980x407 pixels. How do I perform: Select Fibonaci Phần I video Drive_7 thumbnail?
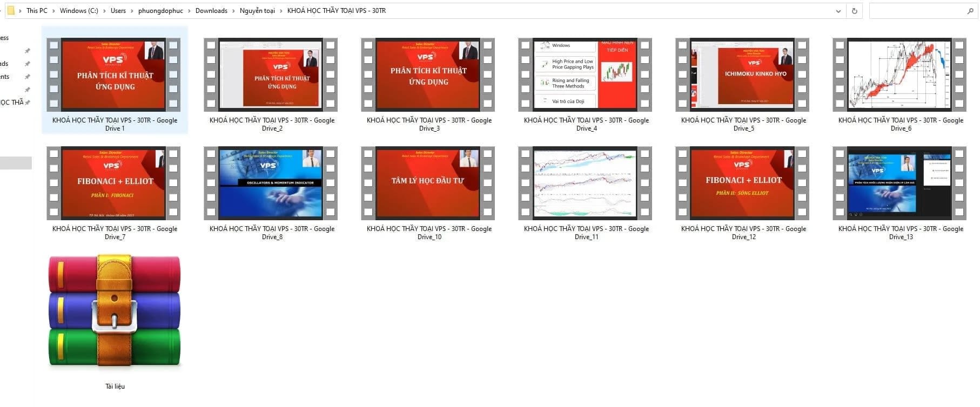pos(113,183)
